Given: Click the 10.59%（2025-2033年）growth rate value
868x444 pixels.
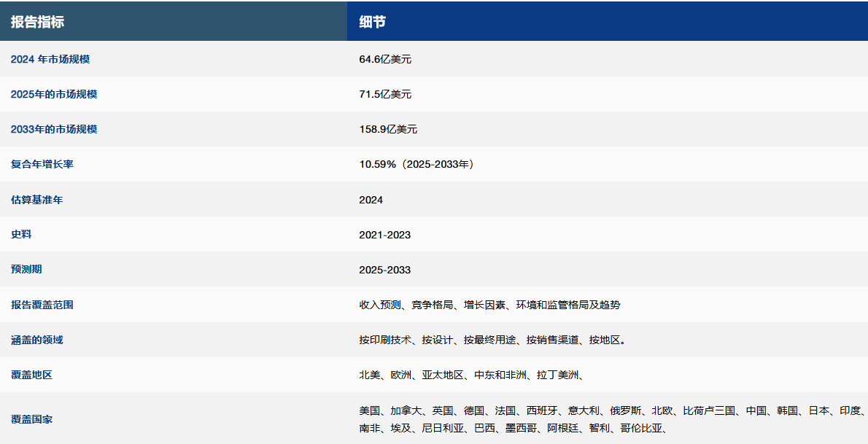Looking at the screenshot, I should (x=418, y=164).
